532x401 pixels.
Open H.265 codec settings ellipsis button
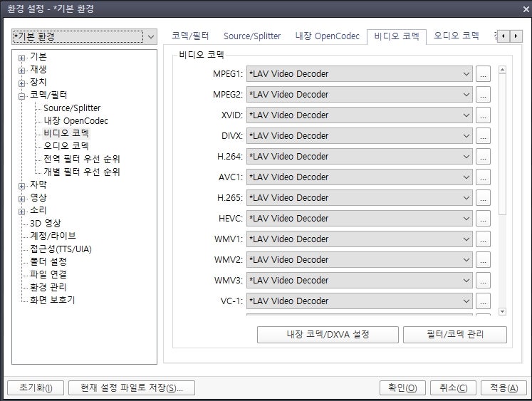(483, 198)
